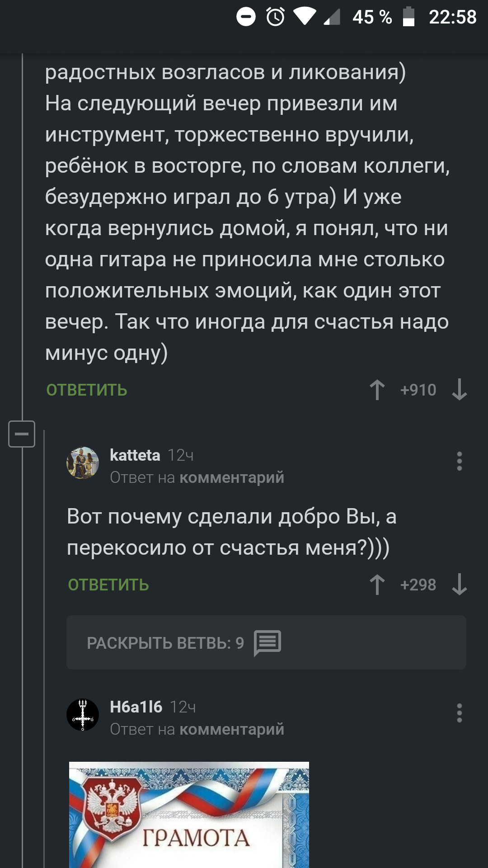
Task: Collapse the comment thread with minus box
Action: click(x=22, y=434)
